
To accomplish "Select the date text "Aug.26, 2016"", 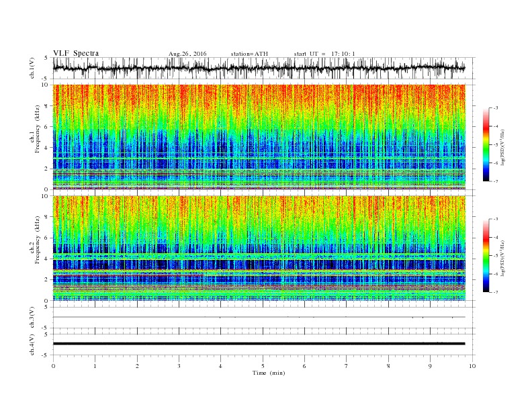I will point(187,54).
